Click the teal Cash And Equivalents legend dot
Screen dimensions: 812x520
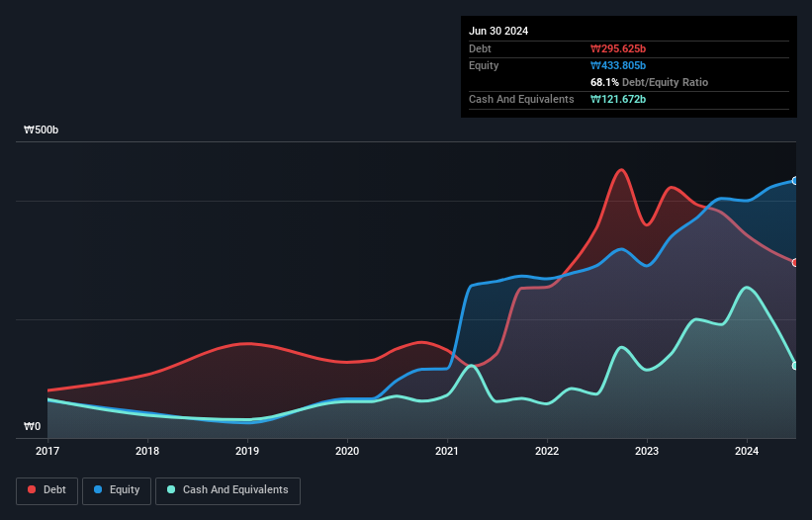pos(171,489)
